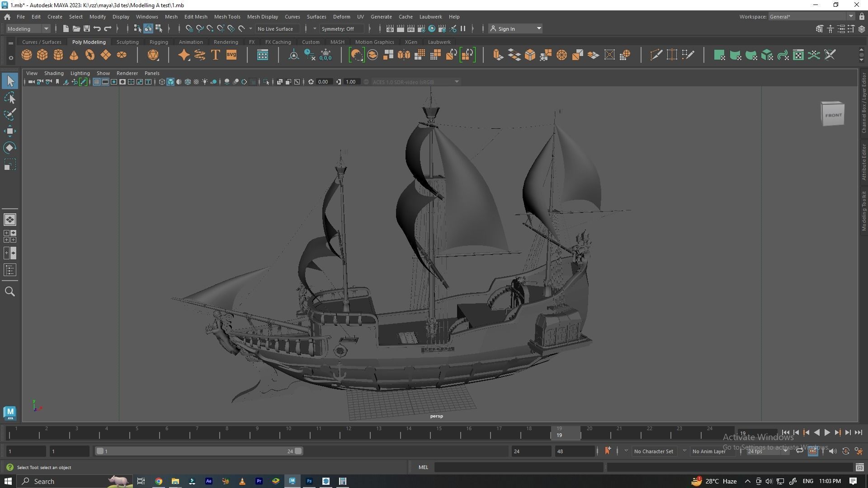
Task: Select the Rotate tool in the toolbox
Action: coord(10,148)
